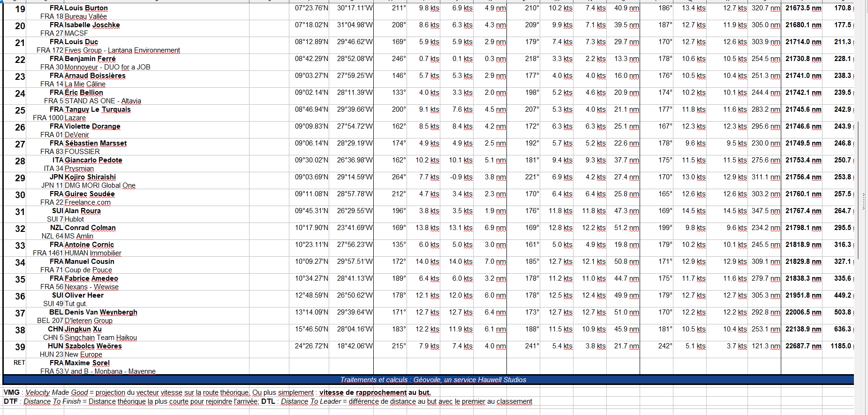Select Benjamin Ferré's latitude 08°42.29'N cell

click(x=311, y=59)
